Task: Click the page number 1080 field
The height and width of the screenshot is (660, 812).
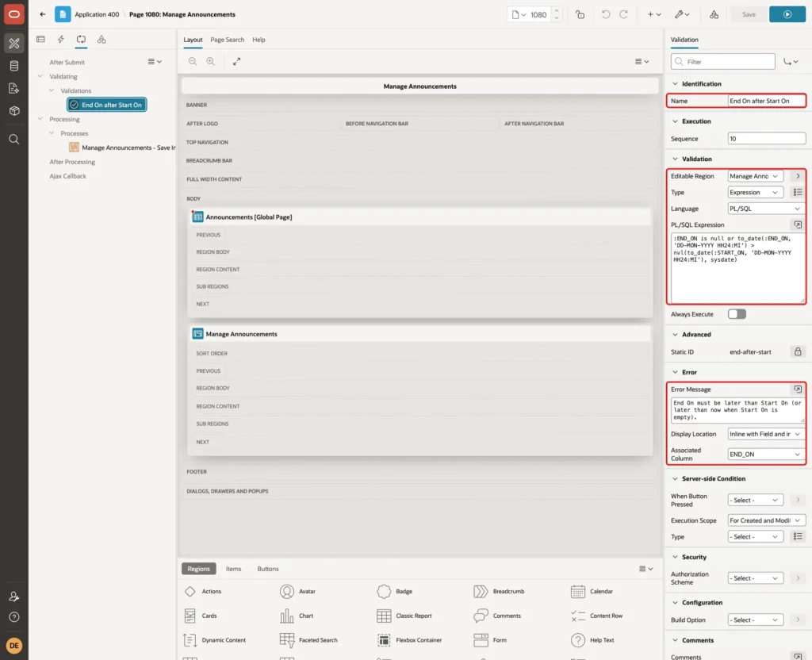Action: pos(538,14)
